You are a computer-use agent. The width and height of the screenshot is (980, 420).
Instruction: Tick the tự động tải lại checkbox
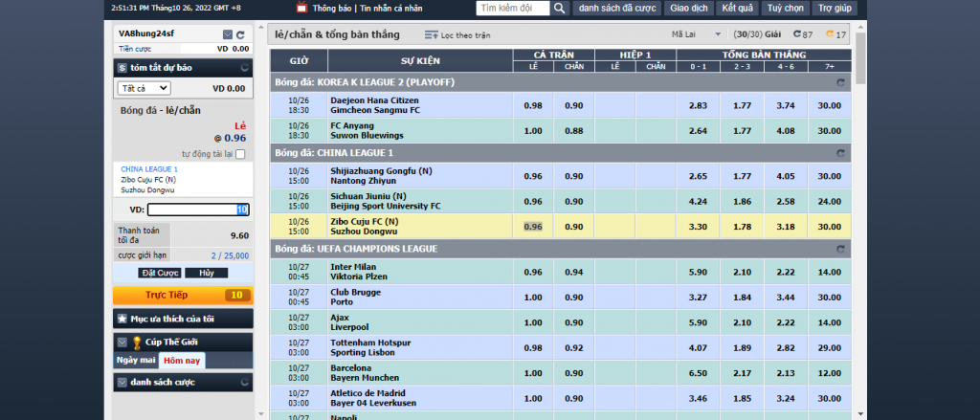pyautogui.click(x=240, y=154)
